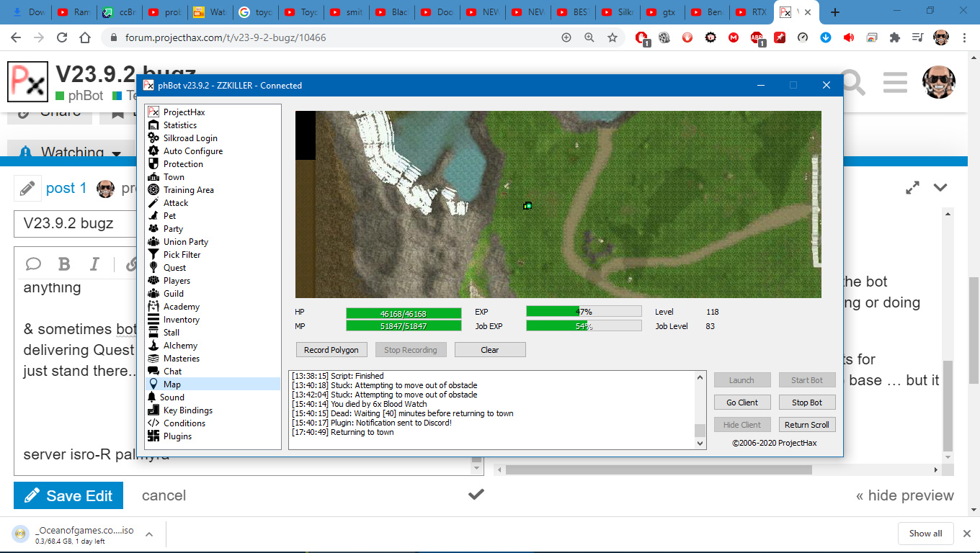
Task: Click the Stop Bot button
Action: [x=806, y=403]
